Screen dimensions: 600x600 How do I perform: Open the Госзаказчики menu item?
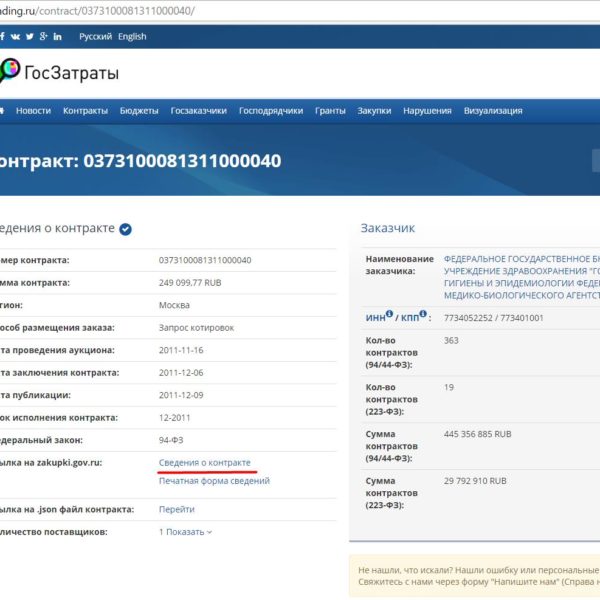click(x=199, y=111)
